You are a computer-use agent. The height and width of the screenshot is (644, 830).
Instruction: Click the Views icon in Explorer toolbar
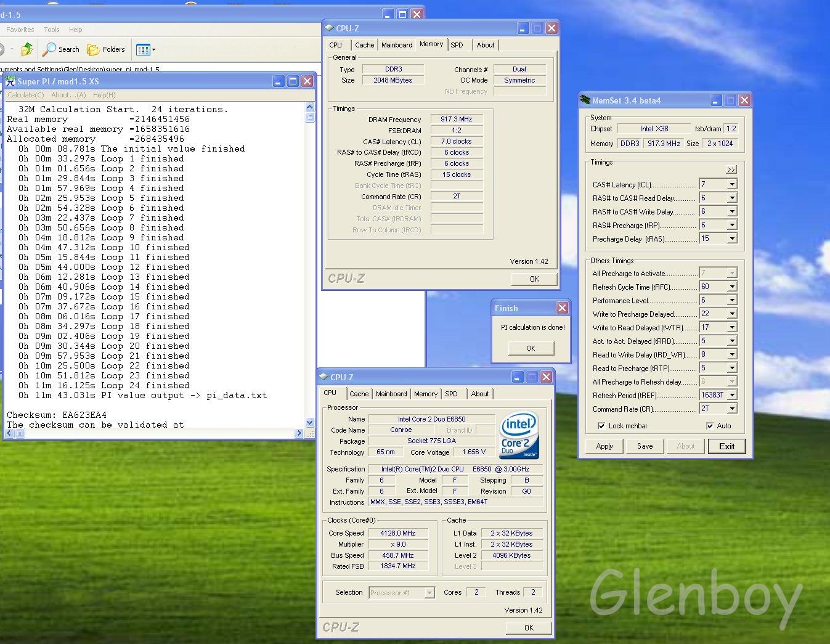tap(143, 49)
